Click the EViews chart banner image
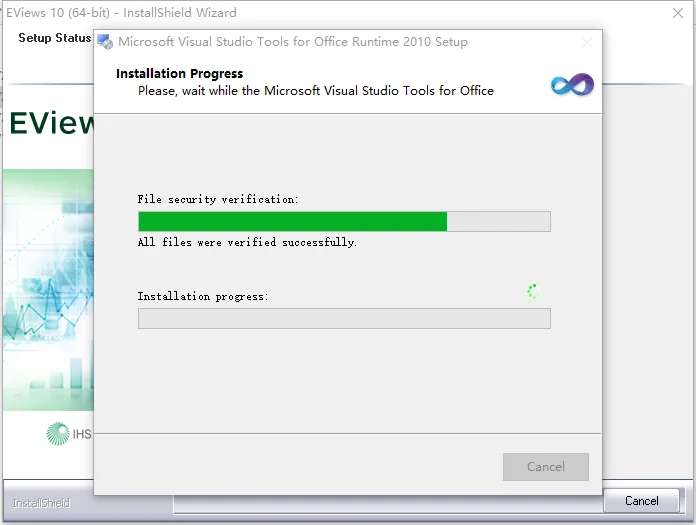This screenshot has height=525, width=696. tap(48, 290)
